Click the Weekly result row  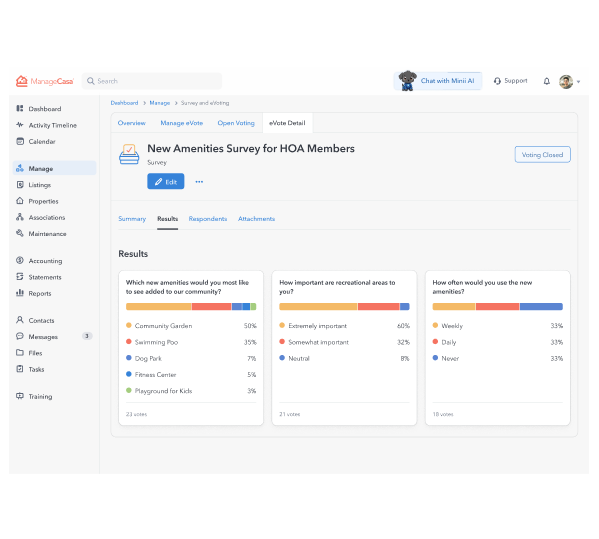pos(498,326)
